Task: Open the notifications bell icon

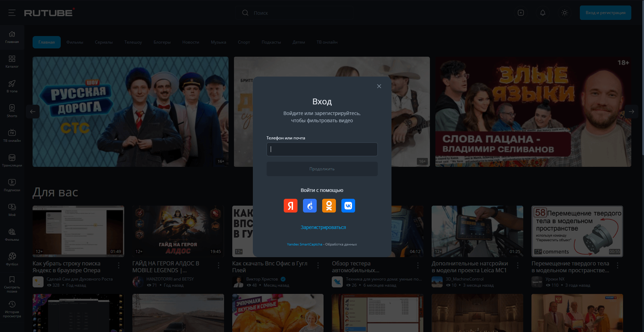Action: pos(543,13)
